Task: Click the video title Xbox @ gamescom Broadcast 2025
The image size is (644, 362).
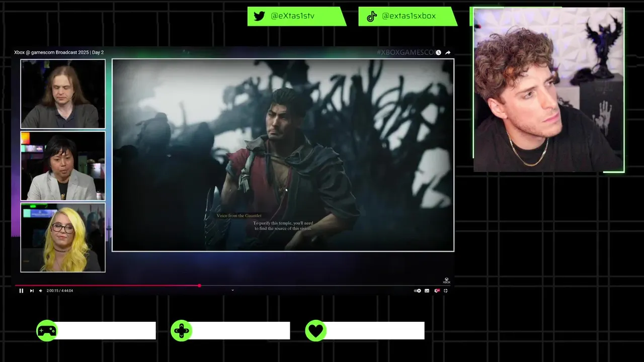Action: [59, 52]
